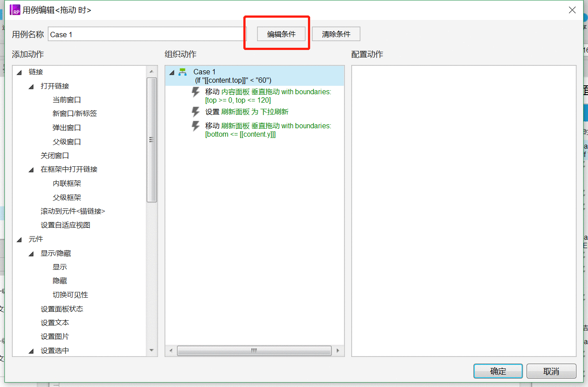The height and width of the screenshot is (387, 588).
Task: Collapse the Case 1 node in 组织动作
Action: [172, 73]
